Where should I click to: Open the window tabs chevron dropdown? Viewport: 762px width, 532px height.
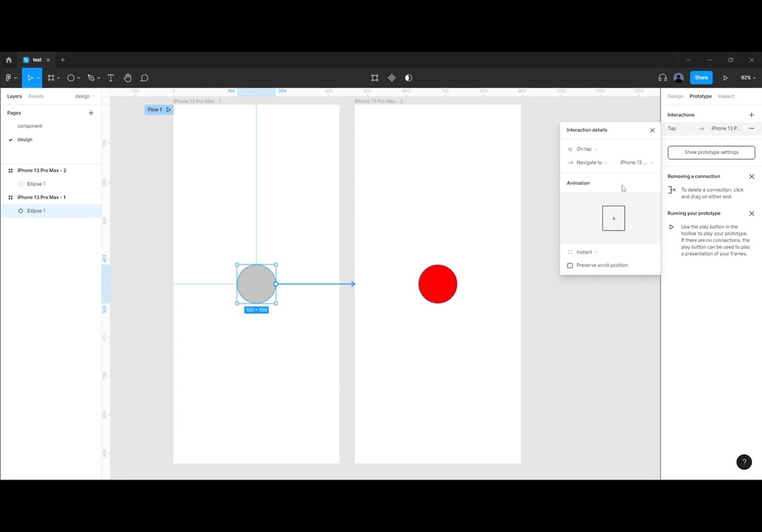[x=689, y=60]
